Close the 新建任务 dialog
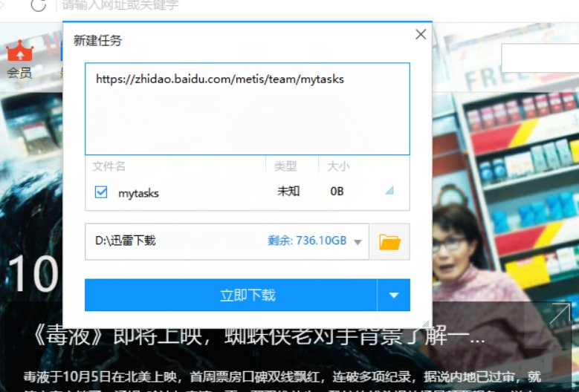The height and width of the screenshot is (392, 579). point(421,34)
